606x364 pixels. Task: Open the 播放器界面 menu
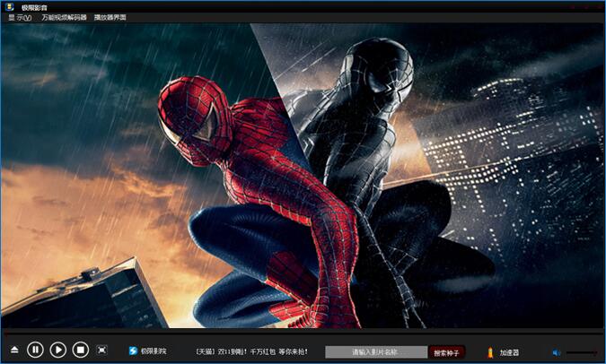click(110, 17)
